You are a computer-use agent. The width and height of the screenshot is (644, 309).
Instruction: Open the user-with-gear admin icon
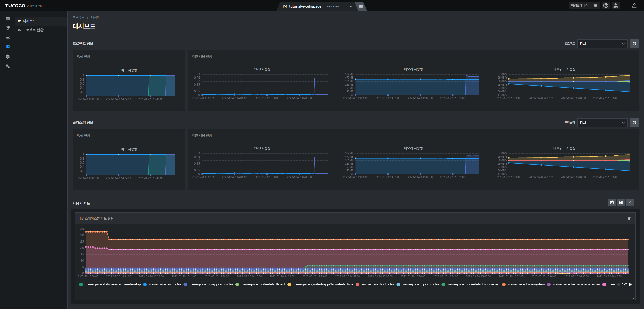click(x=616, y=6)
